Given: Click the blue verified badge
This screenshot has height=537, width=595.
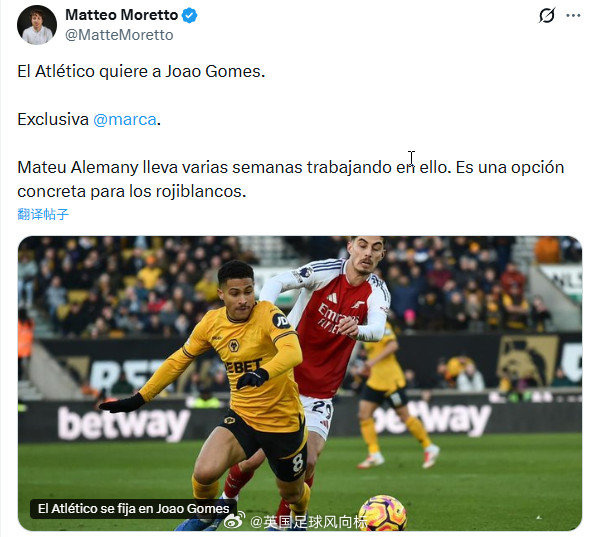Looking at the screenshot, I should pyautogui.click(x=189, y=16).
